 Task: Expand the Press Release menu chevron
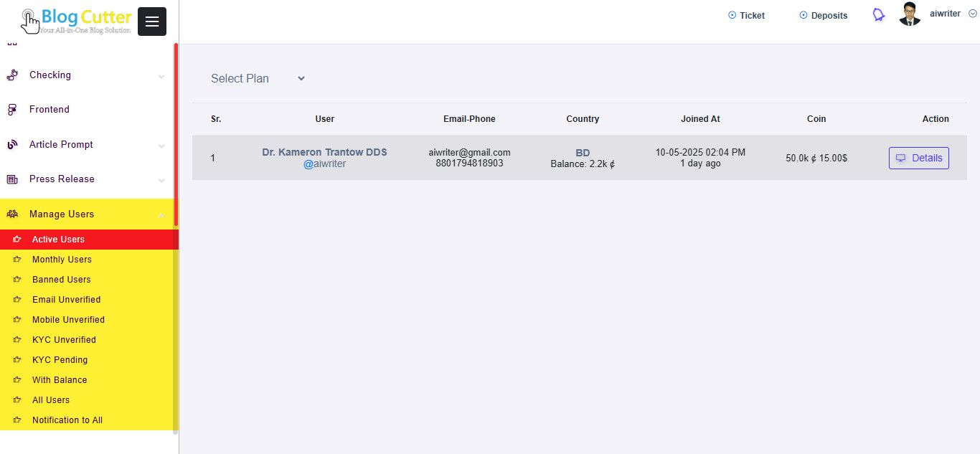tap(161, 180)
